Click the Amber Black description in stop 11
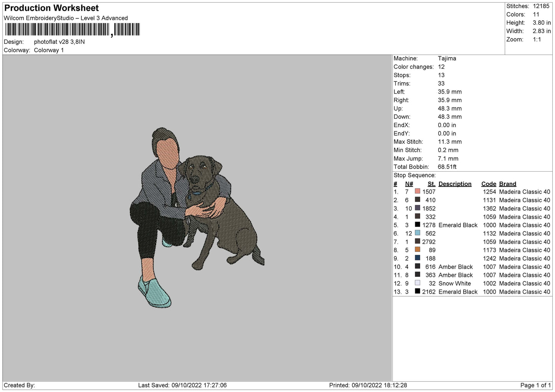 tap(456, 275)
